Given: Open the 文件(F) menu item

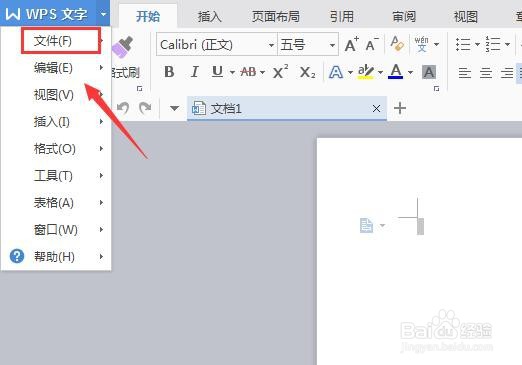Looking at the screenshot, I should tap(56, 41).
